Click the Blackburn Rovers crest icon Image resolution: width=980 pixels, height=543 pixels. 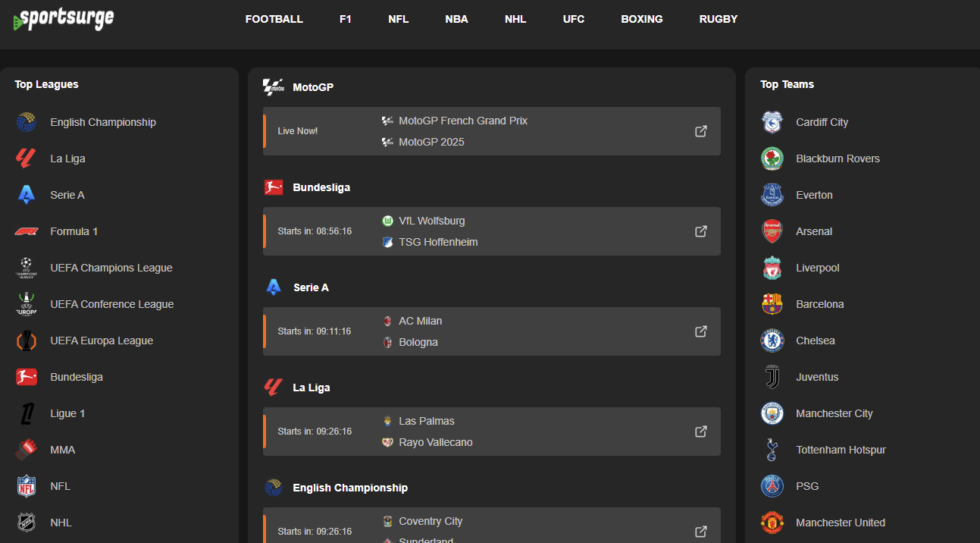772,159
